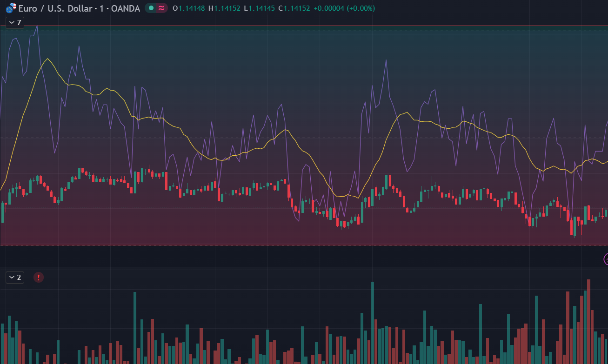Click the pink data-delay wave icon
608x364 pixels.
[161, 8]
